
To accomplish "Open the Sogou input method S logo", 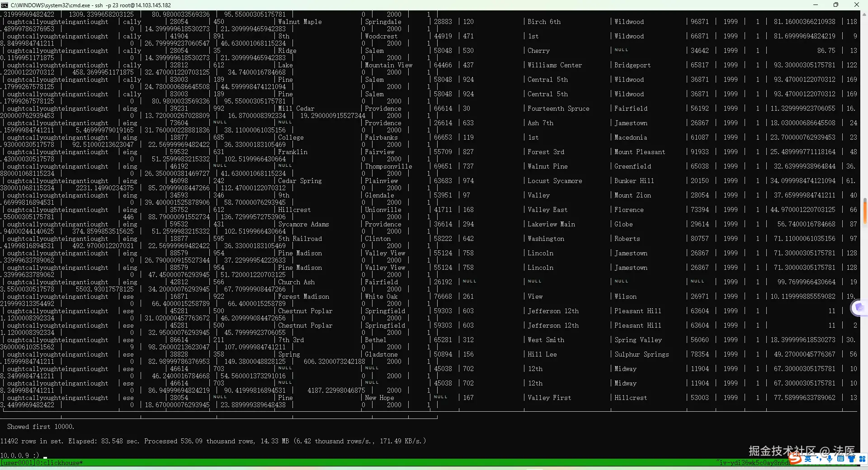I will click(795, 458).
